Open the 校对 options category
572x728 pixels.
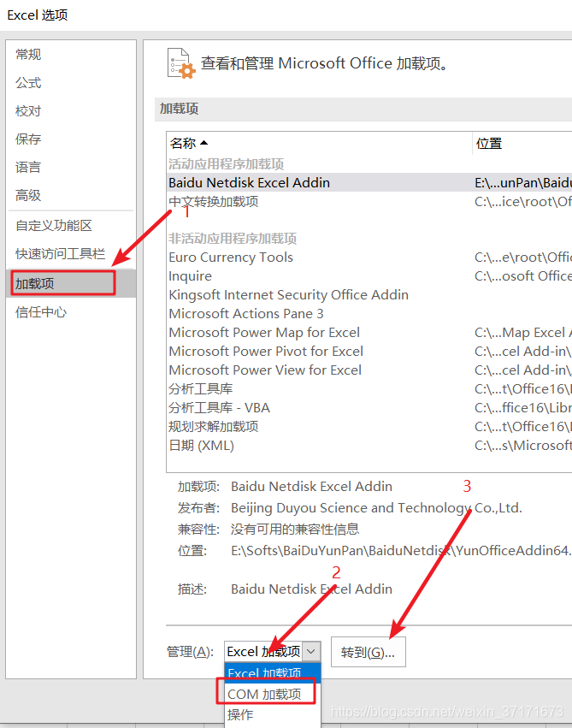tap(28, 111)
